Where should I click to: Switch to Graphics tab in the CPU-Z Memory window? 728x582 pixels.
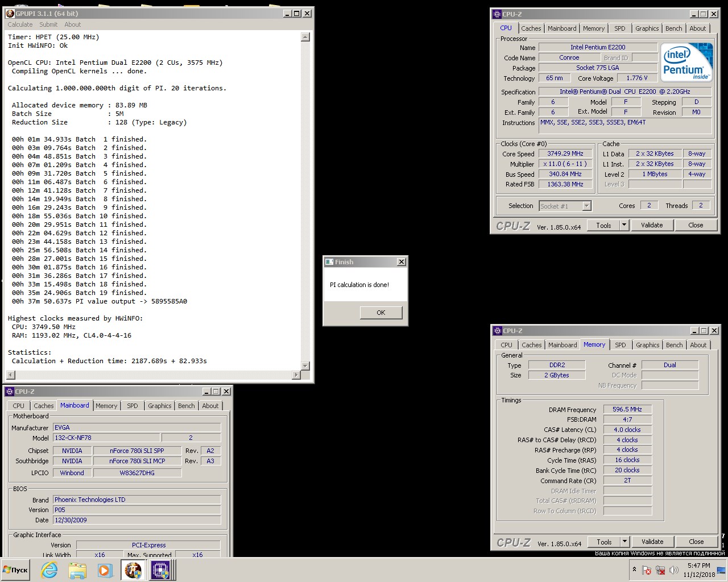(648, 345)
